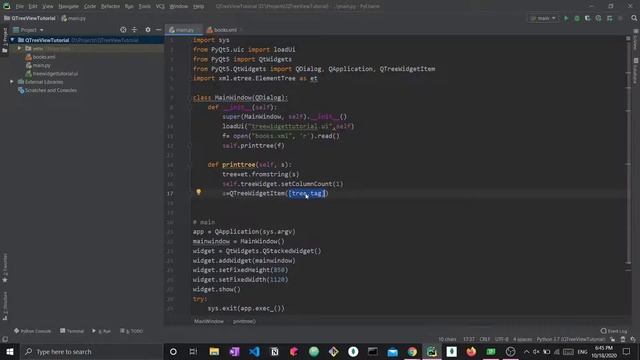Hide the Project tool window
Viewport: 640px width, 360px height.
click(158, 30)
